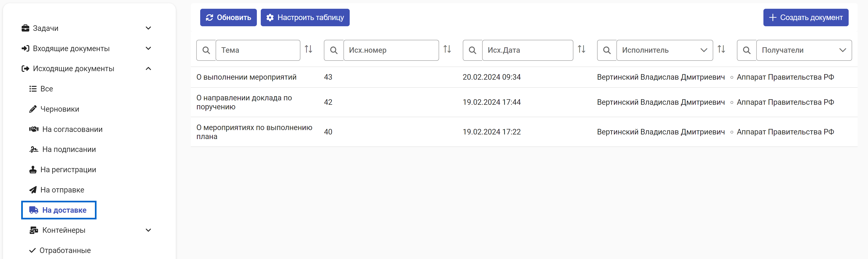Click the Создать документ button

click(x=806, y=17)
